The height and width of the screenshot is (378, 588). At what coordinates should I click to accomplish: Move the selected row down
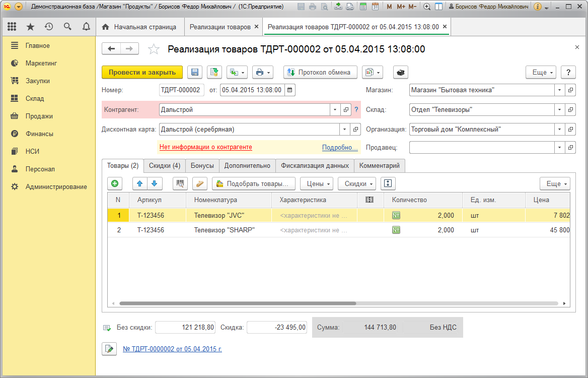click(155, 183)
